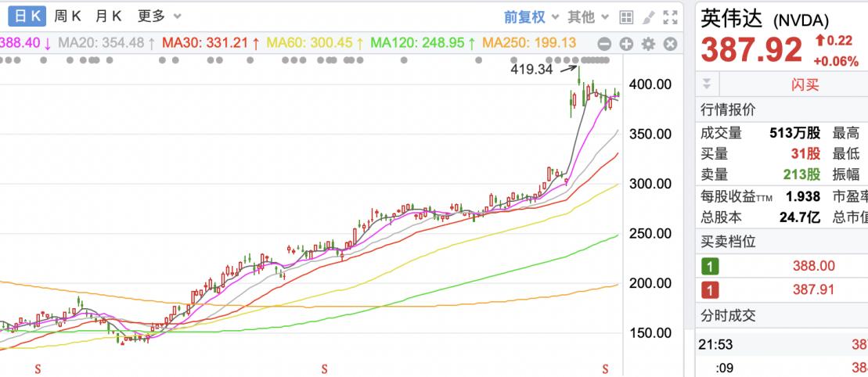Screen dimensions: 868x377
Task: Select the 日K tab
Action: 27,16
